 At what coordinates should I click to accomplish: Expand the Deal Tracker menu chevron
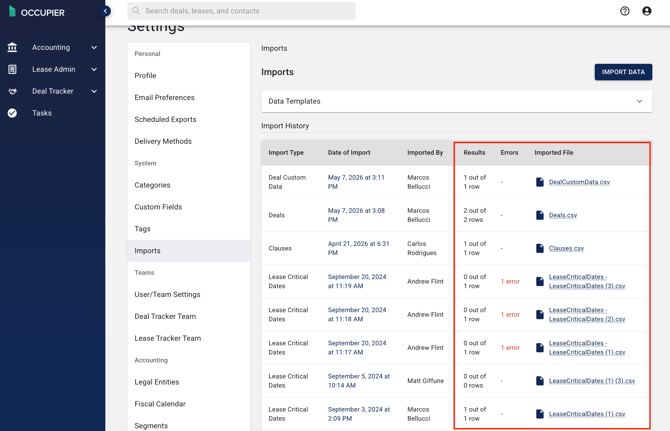click(x=94, y=91)
